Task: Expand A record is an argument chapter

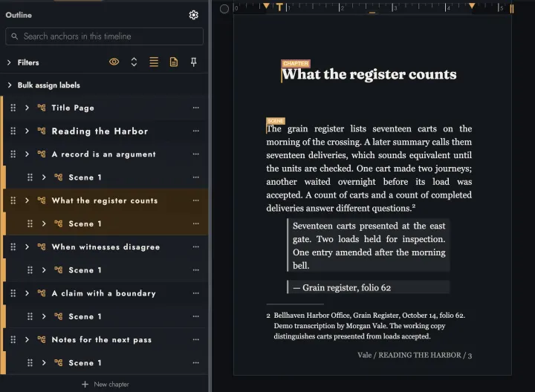Action: [x=27, y=154]
